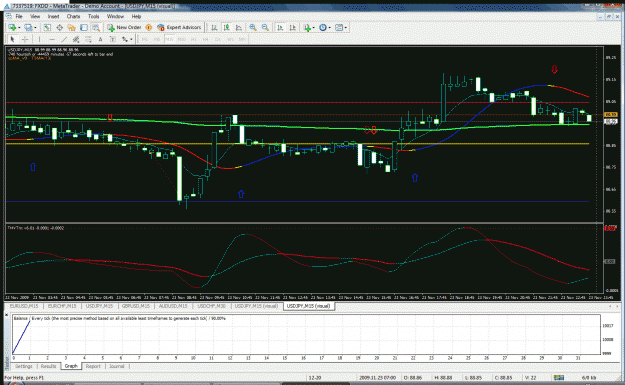Screen dimensions: 625x385
Task: Open the tester Results tab
Action: point(48,366)
